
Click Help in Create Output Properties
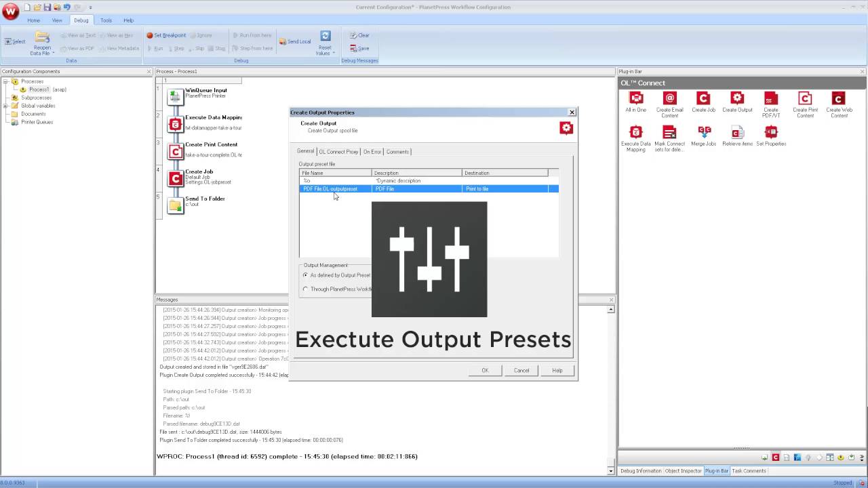(x=557, y=370)
